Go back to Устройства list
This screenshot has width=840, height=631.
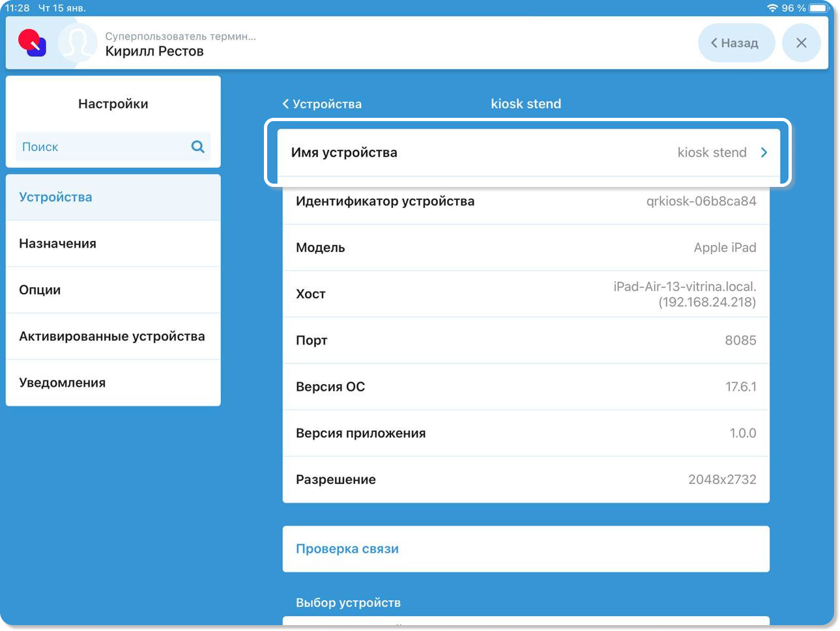(322, 104)
